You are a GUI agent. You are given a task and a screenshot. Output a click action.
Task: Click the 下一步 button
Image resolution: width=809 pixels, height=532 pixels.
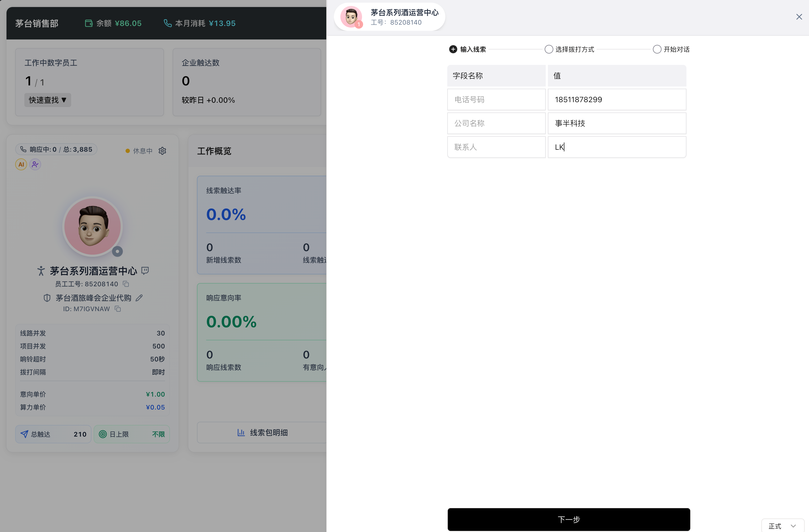click(569, 520)
